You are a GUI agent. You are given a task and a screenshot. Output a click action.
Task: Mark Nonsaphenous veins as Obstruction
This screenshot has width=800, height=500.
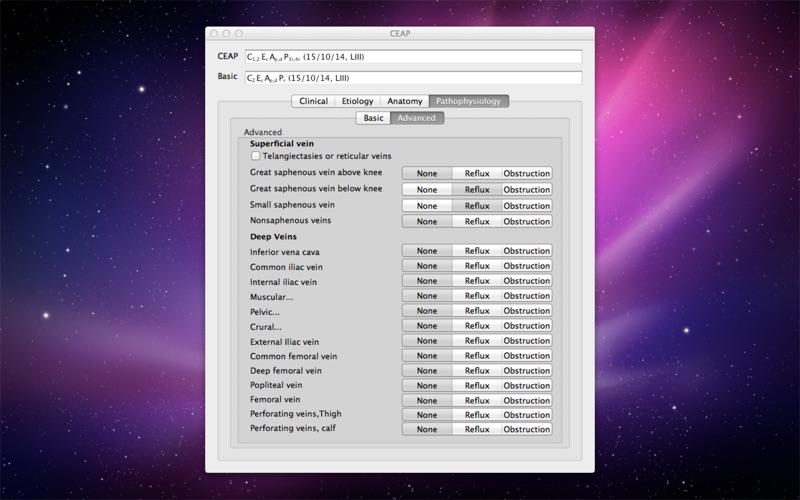pyautogui.click(x=527, y=221)
